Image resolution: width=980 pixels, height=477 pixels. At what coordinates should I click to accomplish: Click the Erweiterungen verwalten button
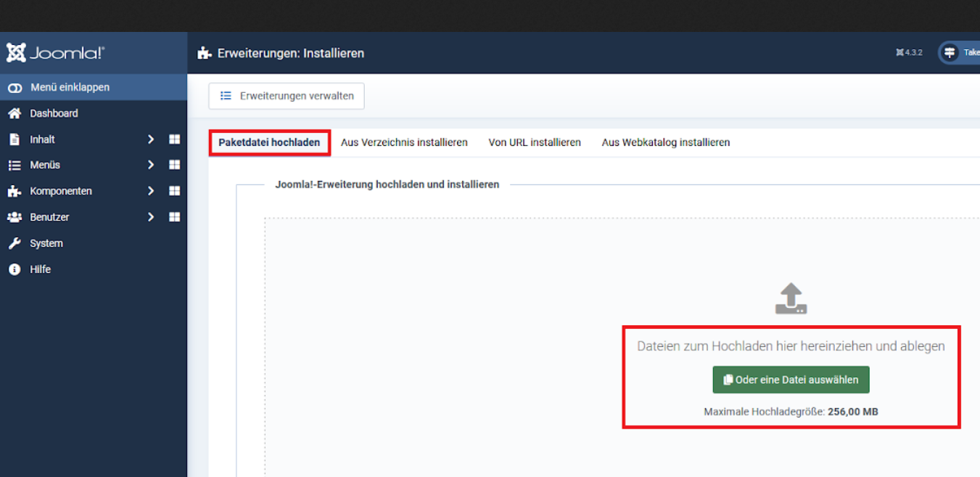286,95
